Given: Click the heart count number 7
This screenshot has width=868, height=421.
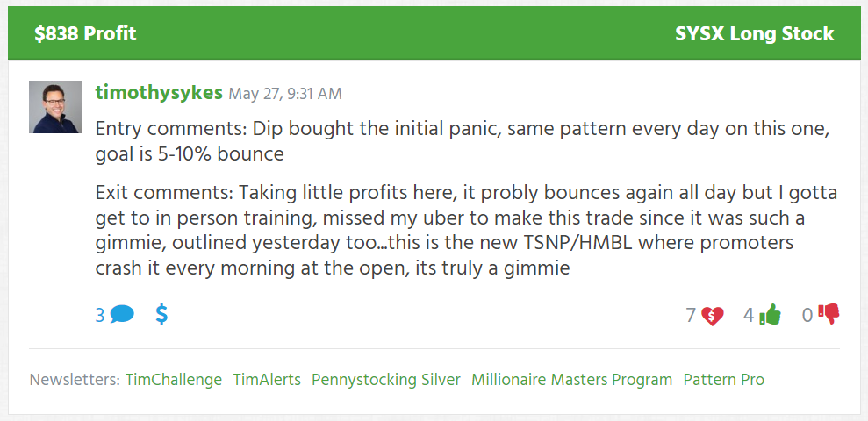Looking at the screenshot, I should (691, 316).
